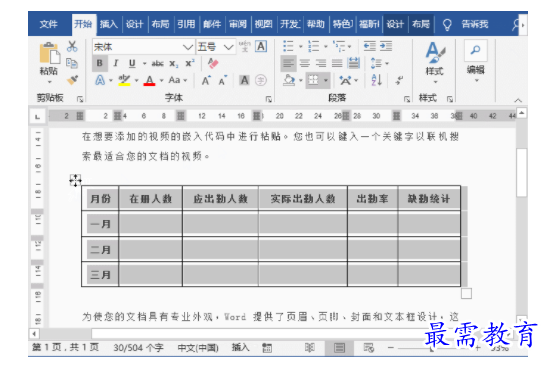The height and width of the screenshot is (366, 546).
Task: Toggle Italic formatting
Action: tap(116, 63)
